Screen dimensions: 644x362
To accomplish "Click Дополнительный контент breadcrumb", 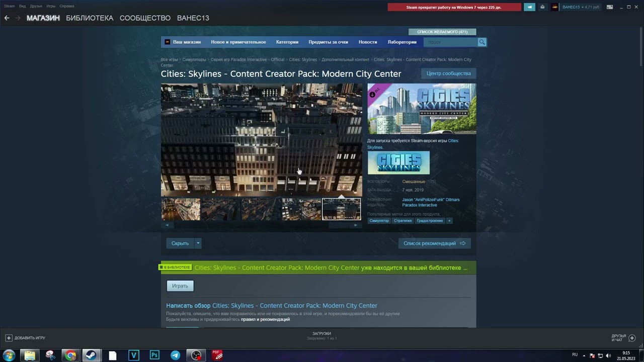I will coord(345,60).
